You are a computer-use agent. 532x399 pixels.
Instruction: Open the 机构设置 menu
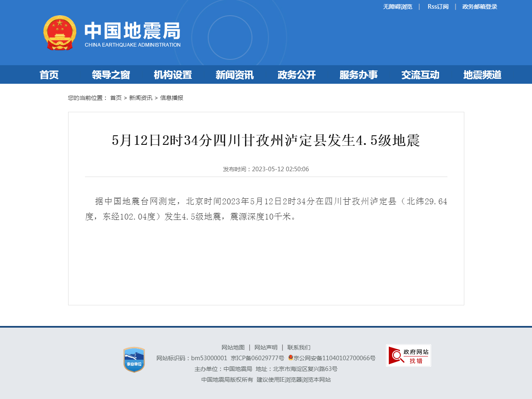pyautogui.click(x=173, y=75)
